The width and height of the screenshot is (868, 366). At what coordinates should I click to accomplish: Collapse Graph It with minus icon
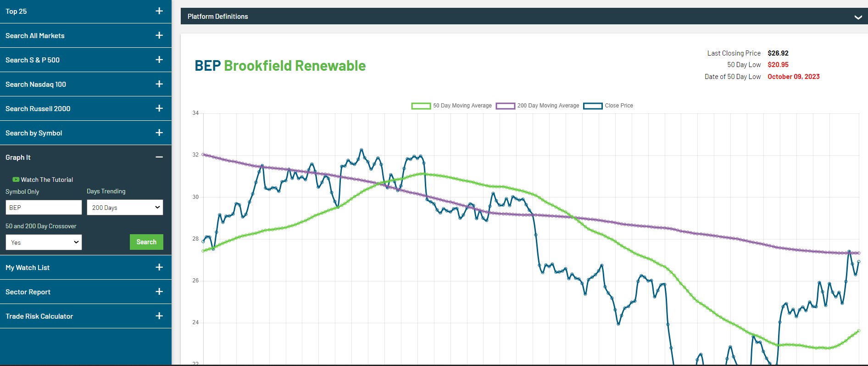159,157
